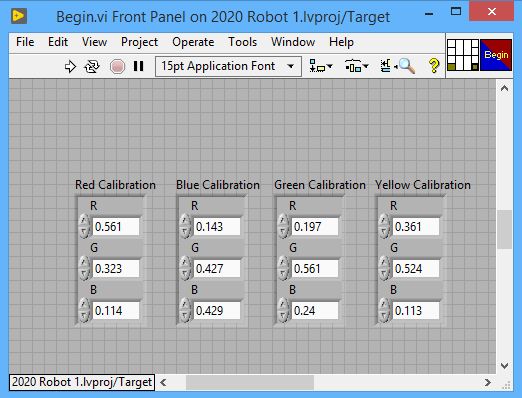The image size is (522, 398).
Task: Maximize the Begin.vi window
Action: [x=456, y=12]
